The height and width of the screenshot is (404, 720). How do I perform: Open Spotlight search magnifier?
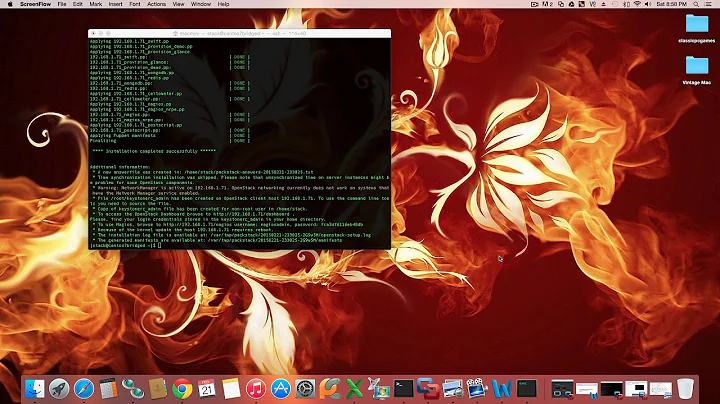click(696, 4)
